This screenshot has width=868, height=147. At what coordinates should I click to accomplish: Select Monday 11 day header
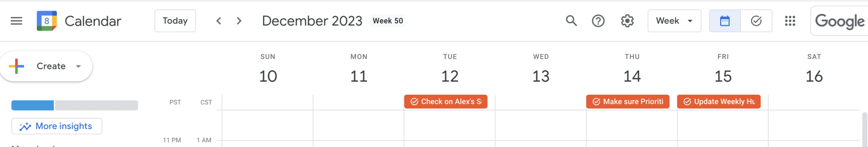point(359,76)
